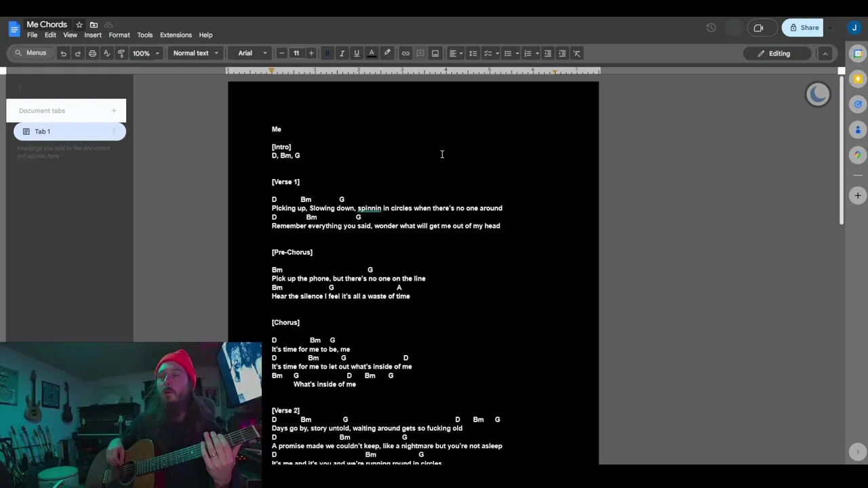Viewport: 868px width, 488px height.
Task: Open the text alignment dropdown
Action: (456, 54)
